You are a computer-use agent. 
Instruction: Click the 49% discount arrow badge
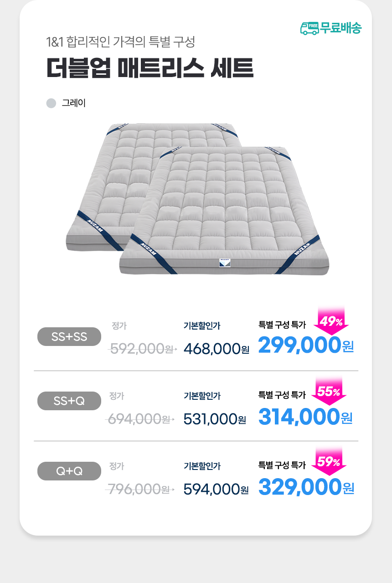[331, 322]
